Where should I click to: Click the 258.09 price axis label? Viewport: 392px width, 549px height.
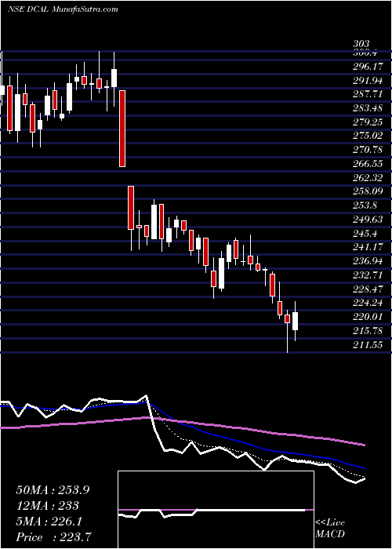(x=368, y=191)
